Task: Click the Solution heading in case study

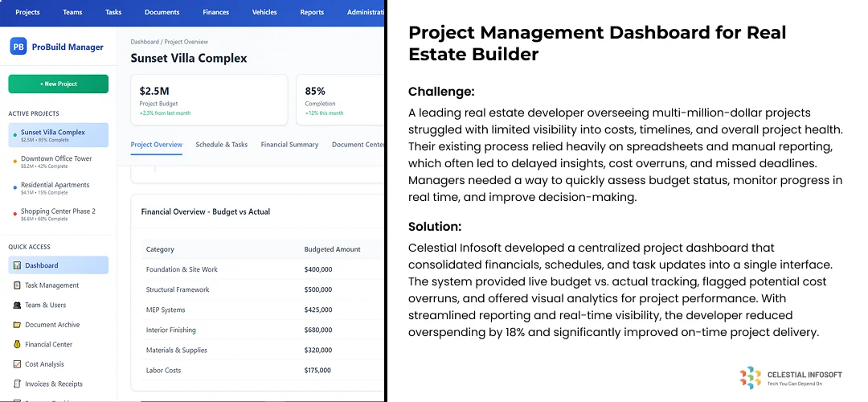Action: pyautogui.click(x=435, y=227)
